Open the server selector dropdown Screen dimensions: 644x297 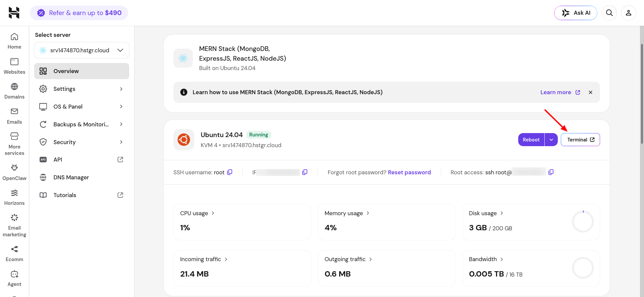(82, 50)
